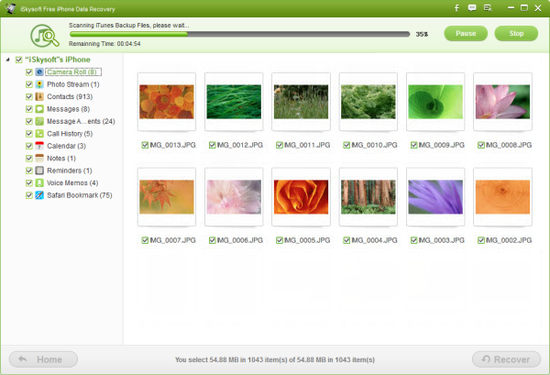Pause the iTunes backup scan

[466, 33]
